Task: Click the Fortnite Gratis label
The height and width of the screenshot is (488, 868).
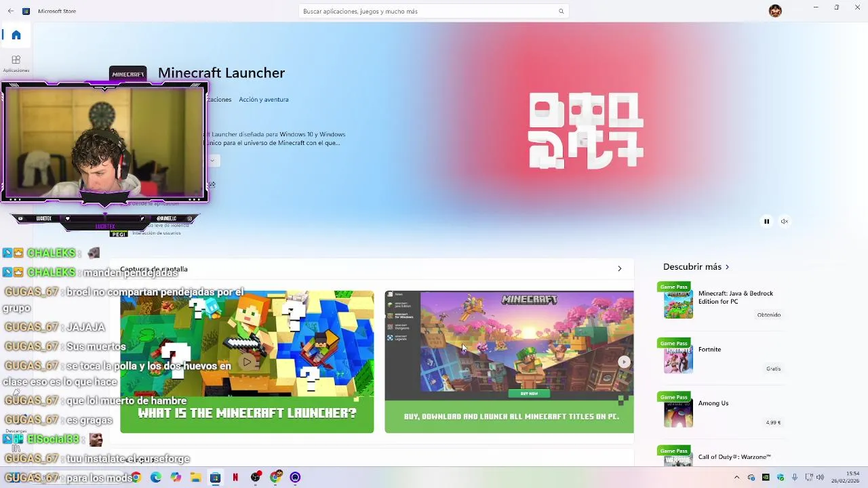Action: 773,369
